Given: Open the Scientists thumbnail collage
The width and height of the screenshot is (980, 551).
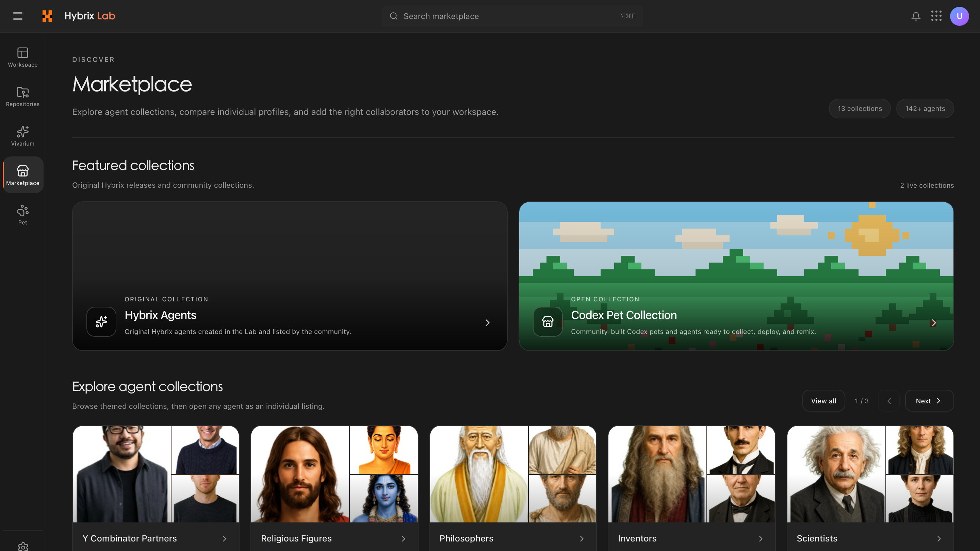Looking at the screenshot, I should 870,474.
